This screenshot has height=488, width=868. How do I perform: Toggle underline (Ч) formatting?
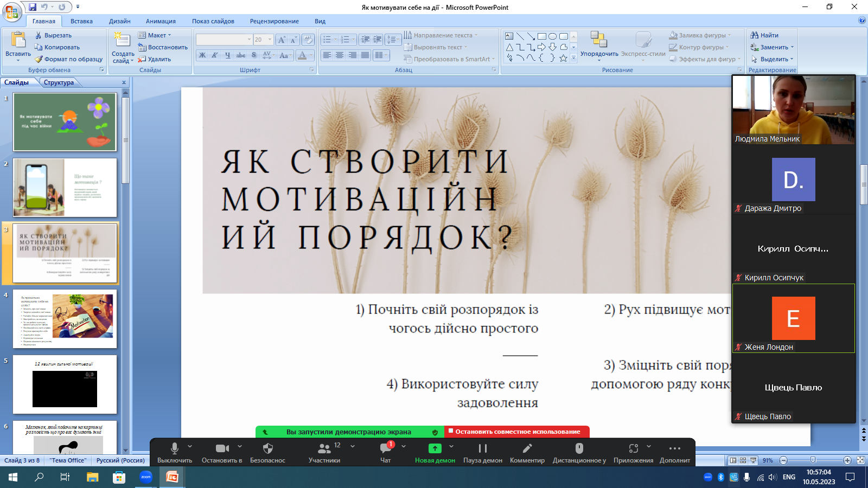[228, 55]
